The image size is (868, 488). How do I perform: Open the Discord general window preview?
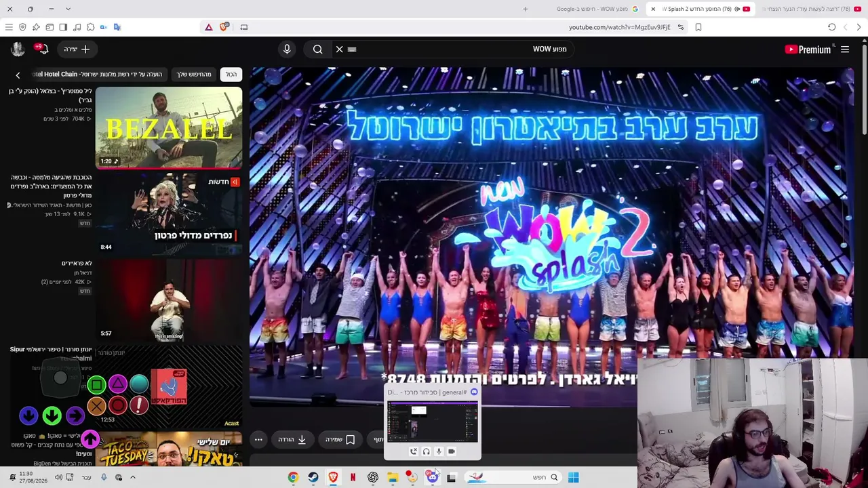(x=433, y=422)
